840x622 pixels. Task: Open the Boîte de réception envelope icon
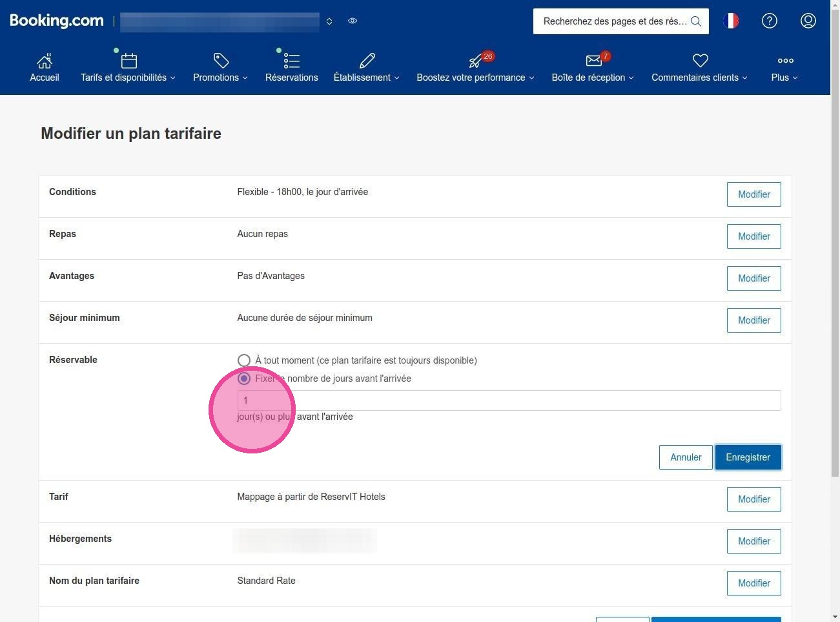(x=593, y=61)
